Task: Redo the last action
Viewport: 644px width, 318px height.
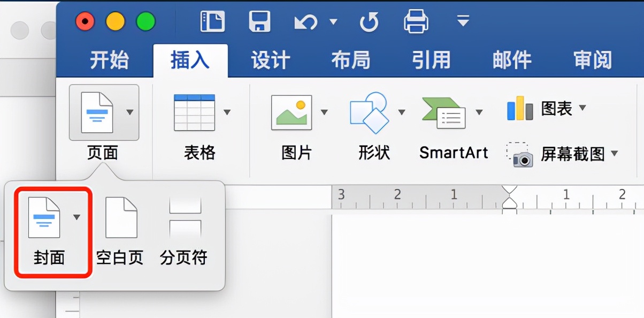Action: pyautogui.click(x=369, y=20)
